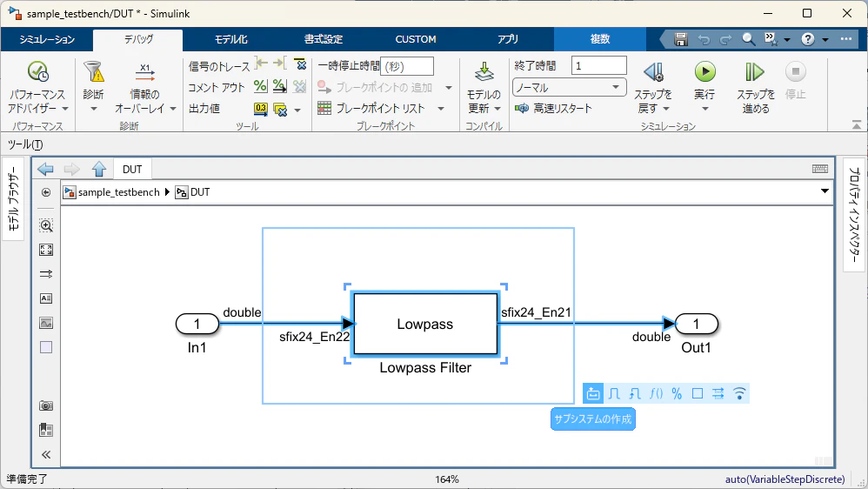The image size is (868, 489).
Task: Toggle the Comment Out (コメントアウト) percent icon
Action: click(x=260, y=86)
